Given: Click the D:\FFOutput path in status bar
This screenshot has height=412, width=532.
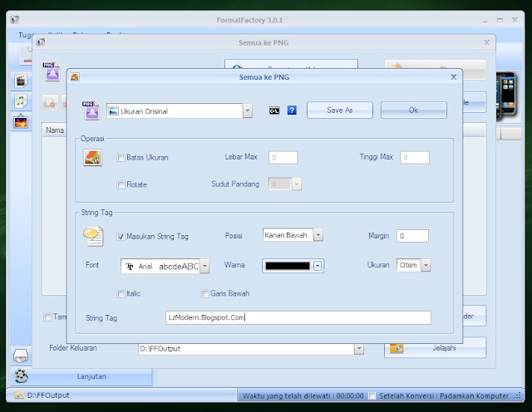Looking at the screenshot, I should click(48, 395).
